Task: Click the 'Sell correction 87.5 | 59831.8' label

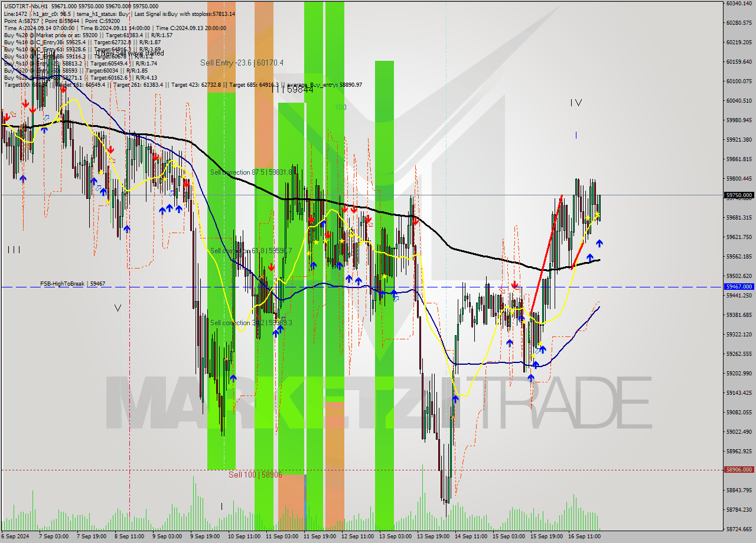Action: point(251,172)
